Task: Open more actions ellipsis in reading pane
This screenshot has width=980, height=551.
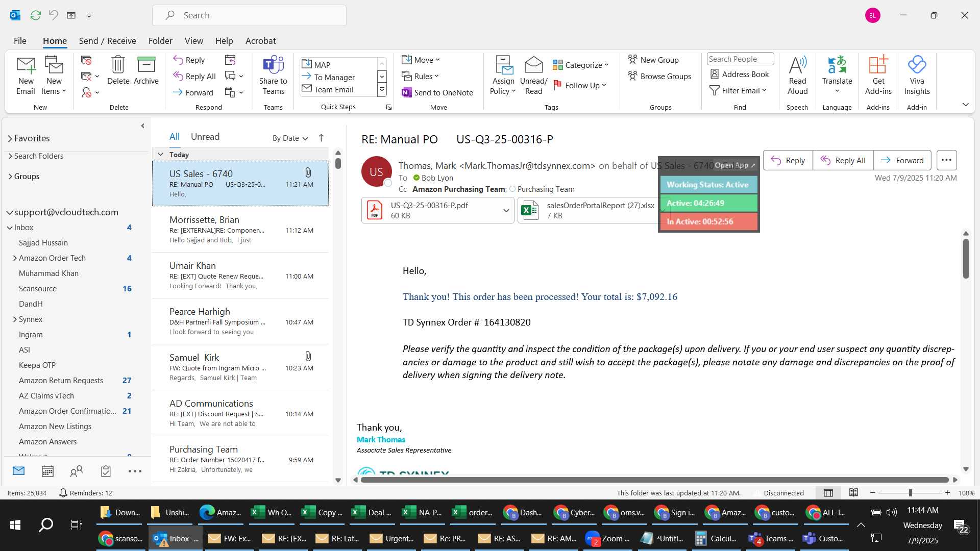Action: [946, 160]
